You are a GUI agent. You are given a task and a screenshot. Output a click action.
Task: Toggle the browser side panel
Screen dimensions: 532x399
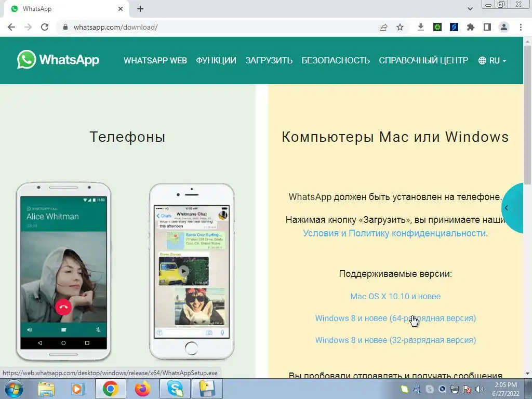pos(487,27)
